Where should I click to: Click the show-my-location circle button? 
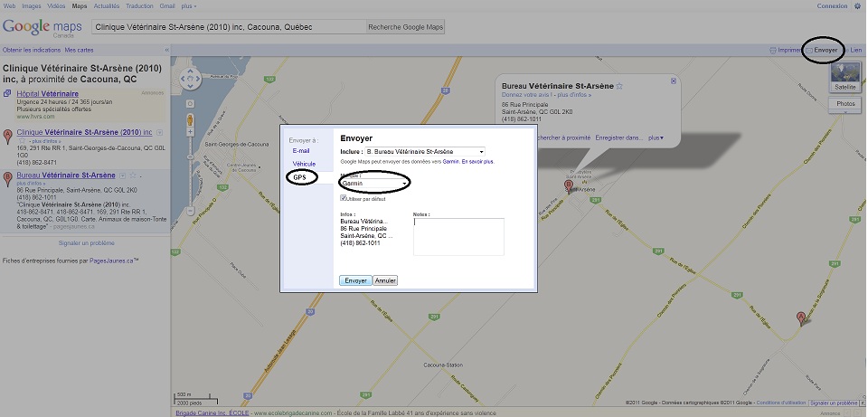190,103
